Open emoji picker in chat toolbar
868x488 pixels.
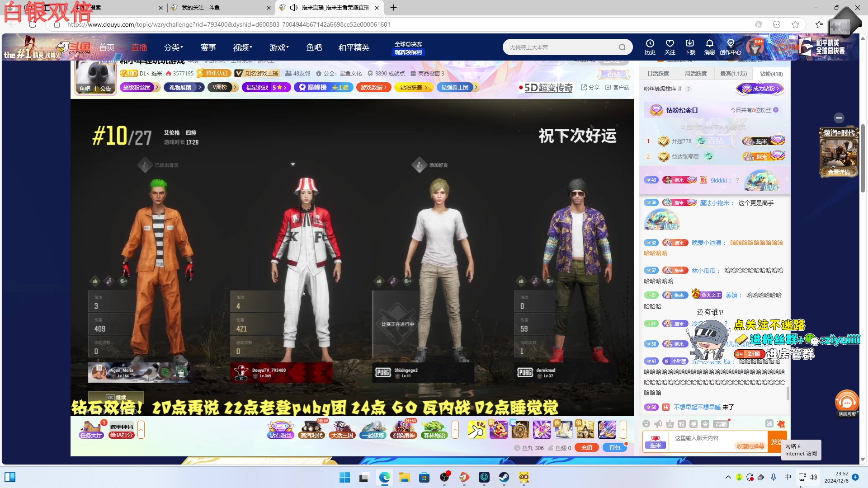pos(646,424)
